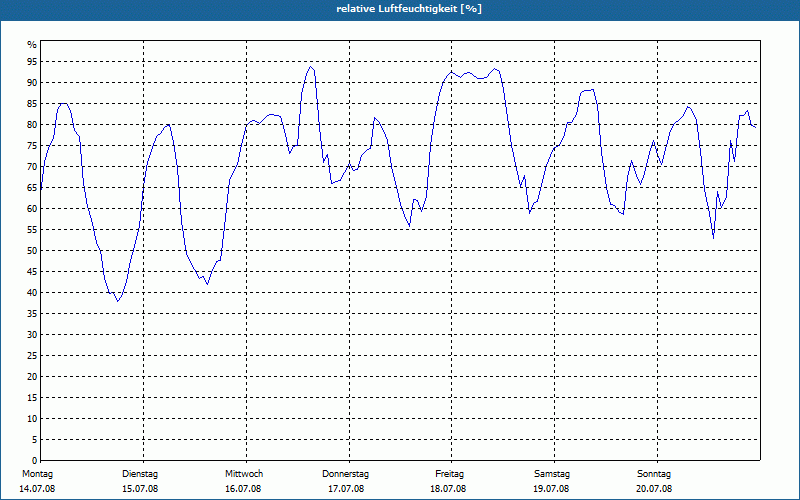Click the date '15.07.08'

click(140, 489)
